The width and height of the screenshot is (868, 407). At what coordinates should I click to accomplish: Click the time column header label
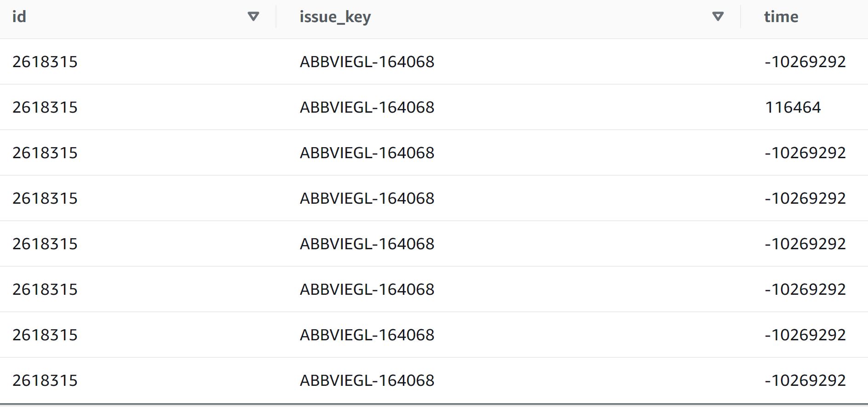point(781,17)
